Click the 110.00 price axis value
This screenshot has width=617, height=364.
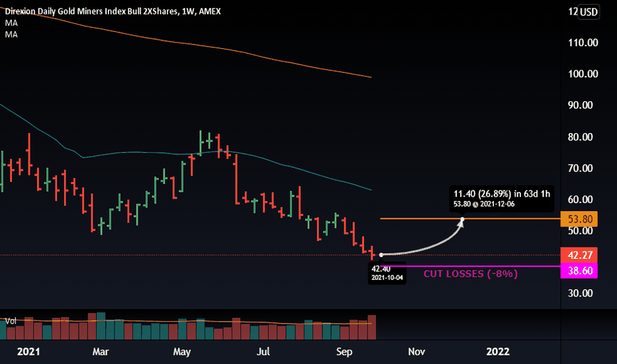click(x=583, y=42)
